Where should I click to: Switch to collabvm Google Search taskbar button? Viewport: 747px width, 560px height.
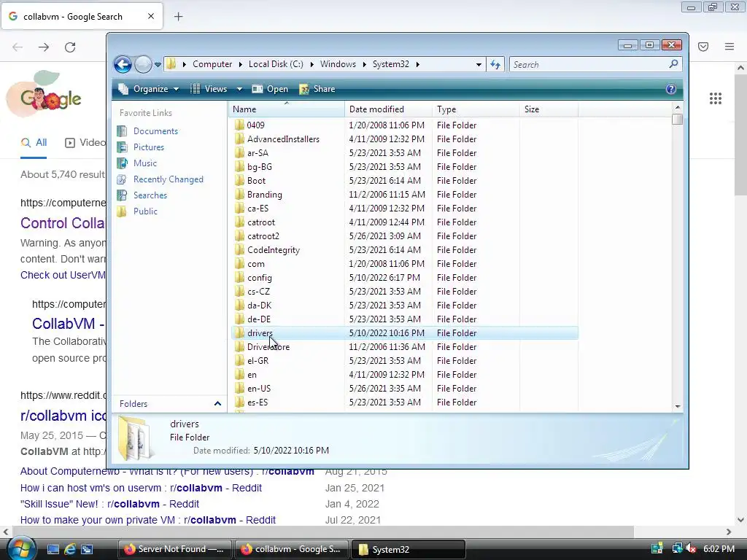pyautogui.click(x=291, y=549)
